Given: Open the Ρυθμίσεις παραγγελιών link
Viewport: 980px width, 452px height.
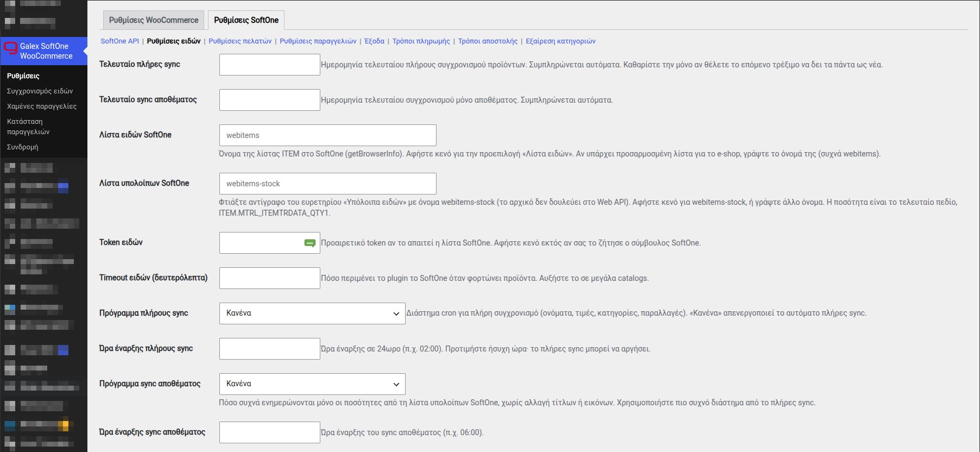Looking at the screenshot, I should [318, 41].
